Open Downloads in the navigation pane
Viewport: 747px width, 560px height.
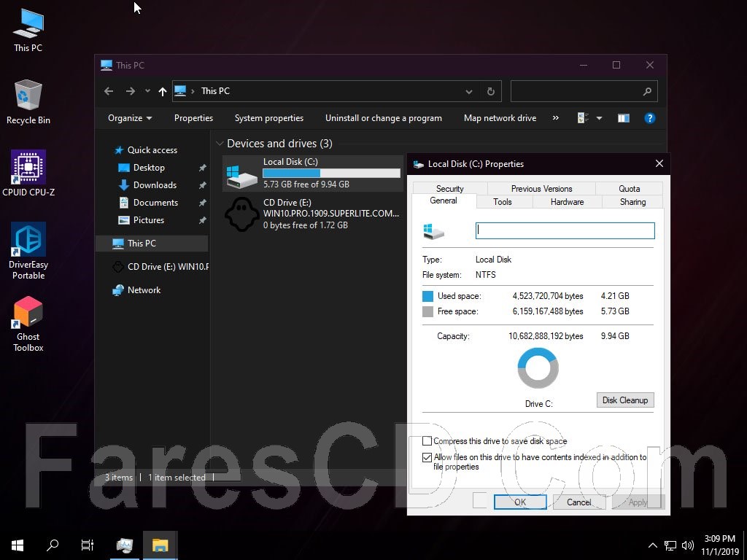(x=155, y=185)
